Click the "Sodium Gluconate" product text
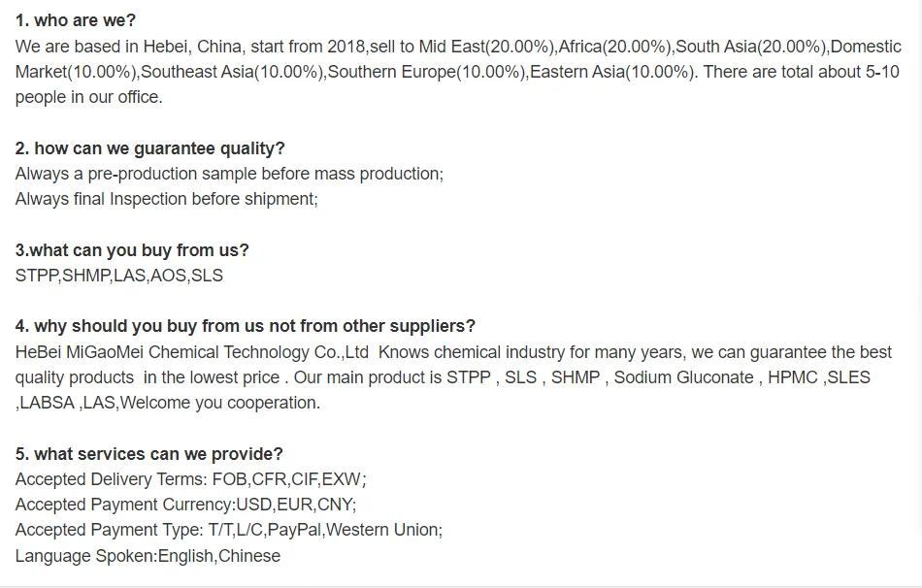The height and width of the screenshot is (588, 922). [682, 377]
